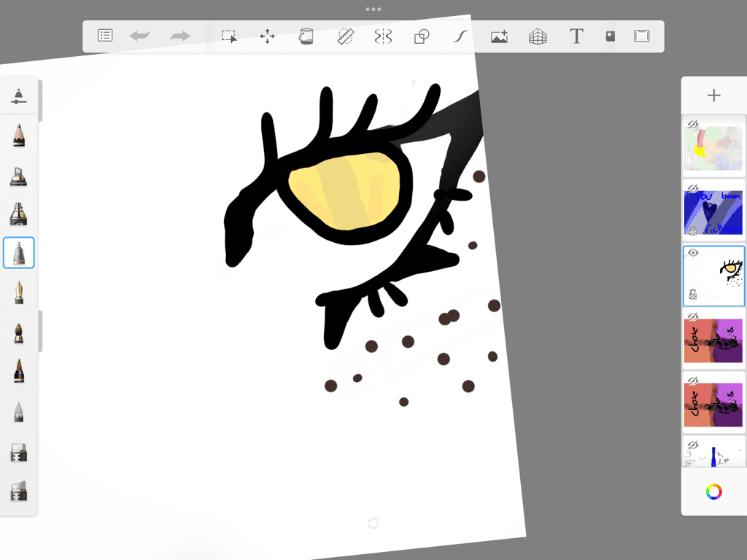Viewport: 747px width, 560px height.
Task: Click the redo arrow
Action: [x=179, y=36]
